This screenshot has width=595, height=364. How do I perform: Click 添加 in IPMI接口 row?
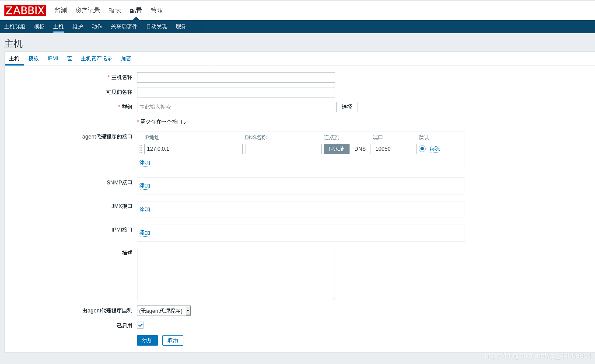[x=145, y=233]
